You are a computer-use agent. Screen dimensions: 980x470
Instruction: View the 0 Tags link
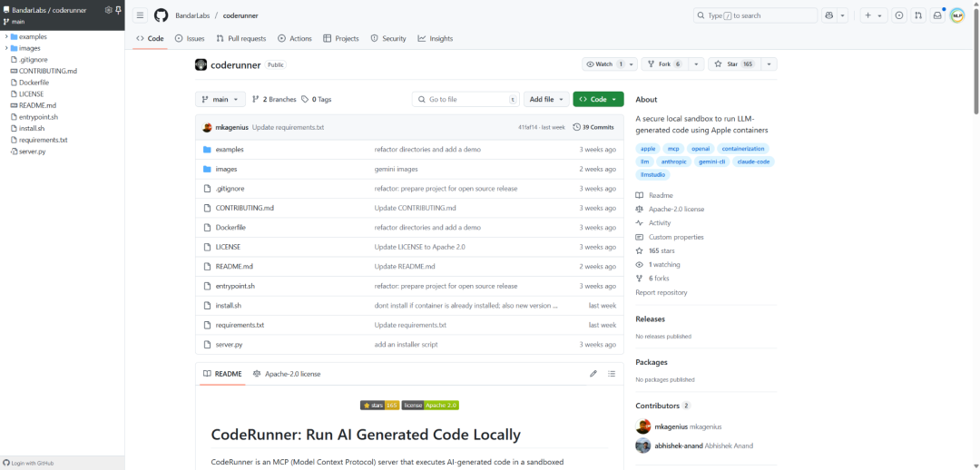click(317, 100)
